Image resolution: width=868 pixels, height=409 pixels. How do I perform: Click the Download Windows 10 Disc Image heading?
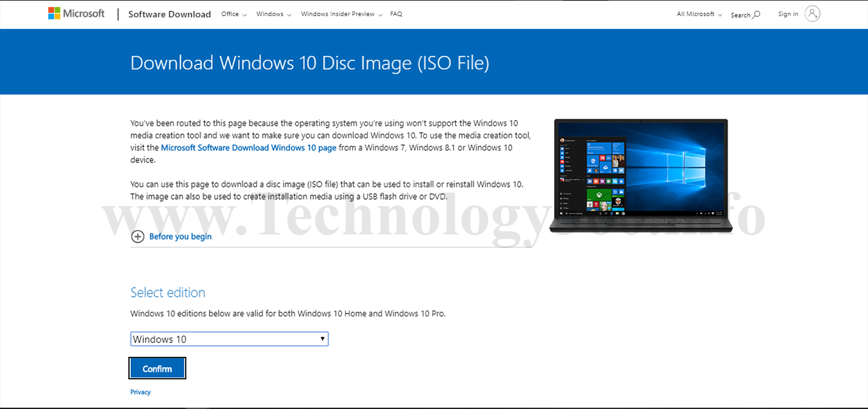click(310, 63)
